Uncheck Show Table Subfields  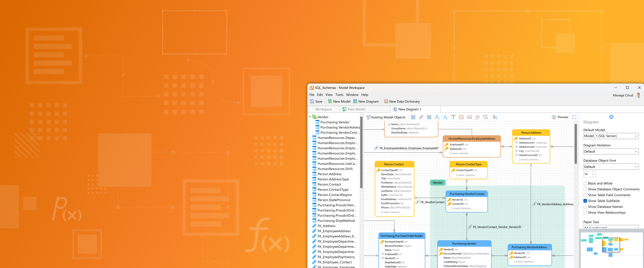585,201
